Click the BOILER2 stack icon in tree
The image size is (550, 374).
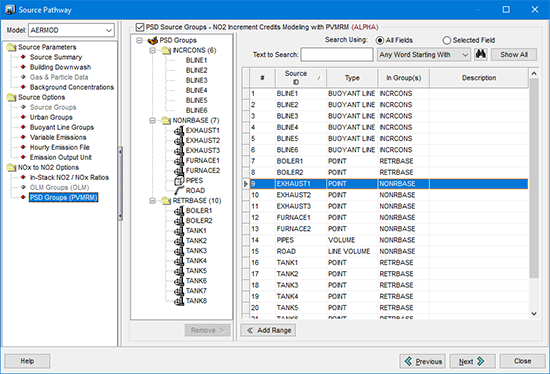179,221
